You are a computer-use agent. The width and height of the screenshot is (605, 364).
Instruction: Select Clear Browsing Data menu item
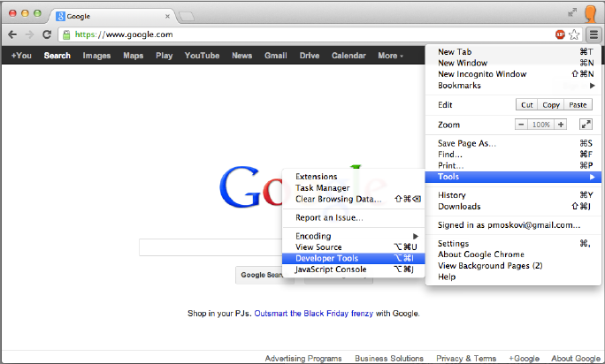point(354,200)
